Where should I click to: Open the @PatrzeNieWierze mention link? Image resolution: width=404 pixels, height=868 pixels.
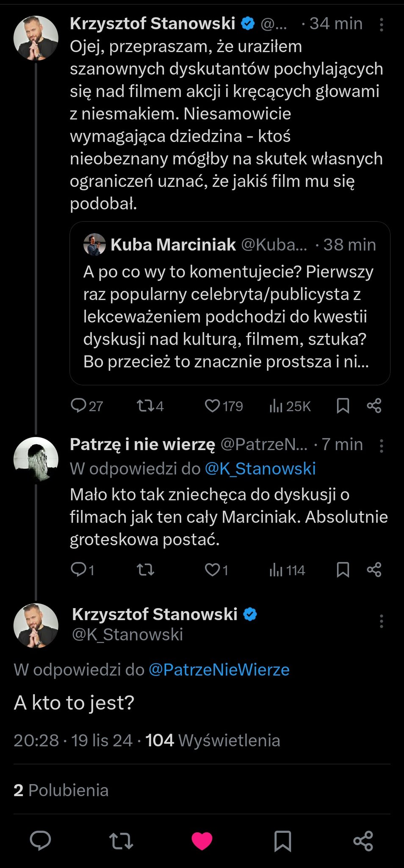[219, 670]
